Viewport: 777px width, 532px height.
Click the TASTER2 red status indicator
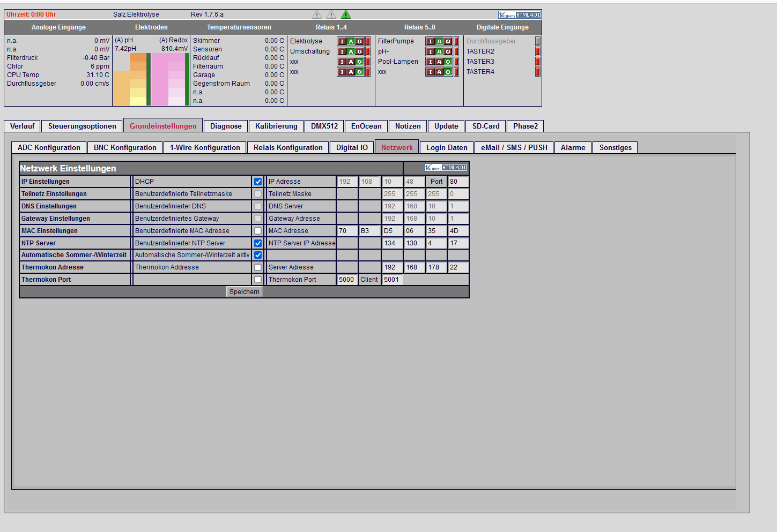[x=538, y=51]
